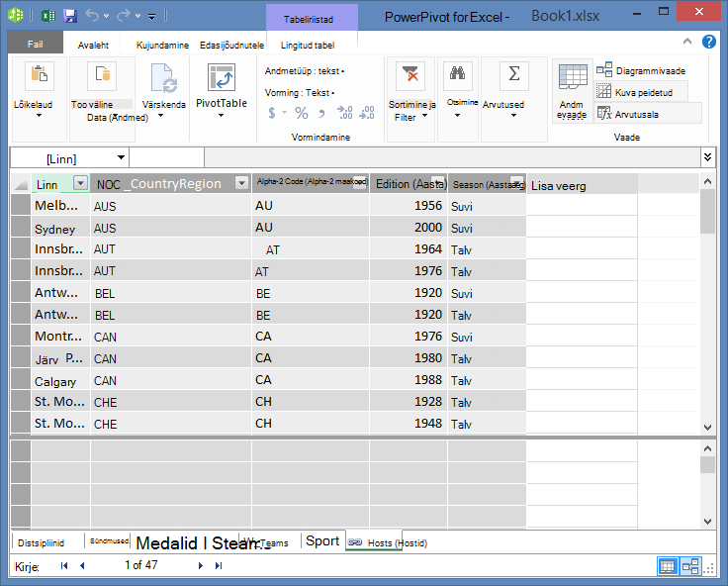Viewport: 728px width, 586px height.
Task: Click the PowerPivot app icon in title bar
Action: tap(16, 15)
